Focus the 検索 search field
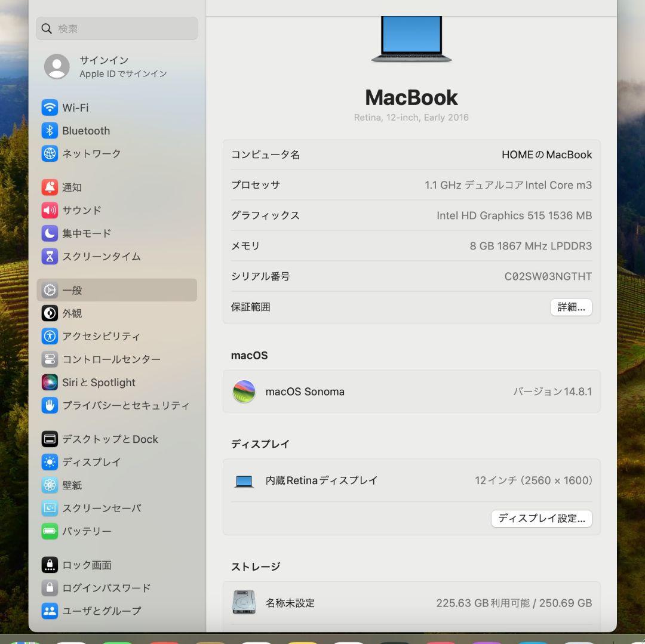The height and width of the screenshot is (644, 645). 117,29
